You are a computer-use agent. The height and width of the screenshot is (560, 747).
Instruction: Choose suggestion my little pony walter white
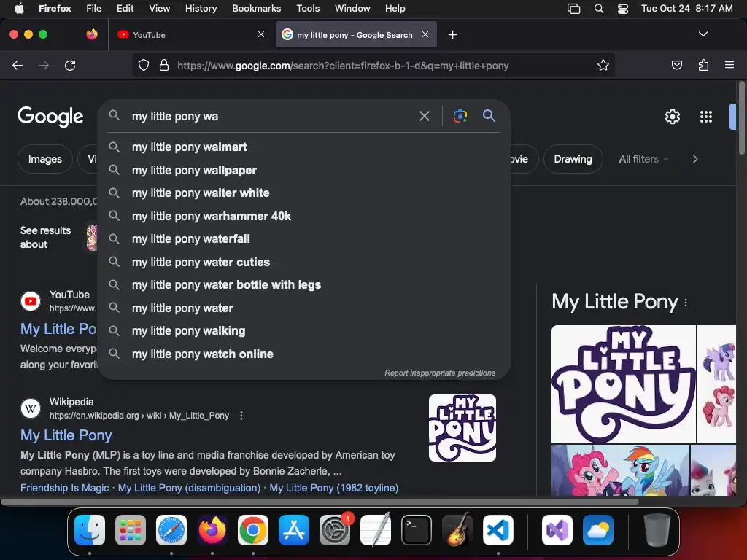click(x=304, y=192)
